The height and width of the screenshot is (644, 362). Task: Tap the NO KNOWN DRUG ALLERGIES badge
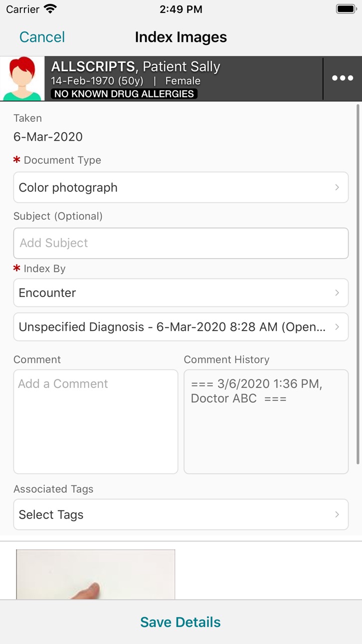(x=124, y=94)
